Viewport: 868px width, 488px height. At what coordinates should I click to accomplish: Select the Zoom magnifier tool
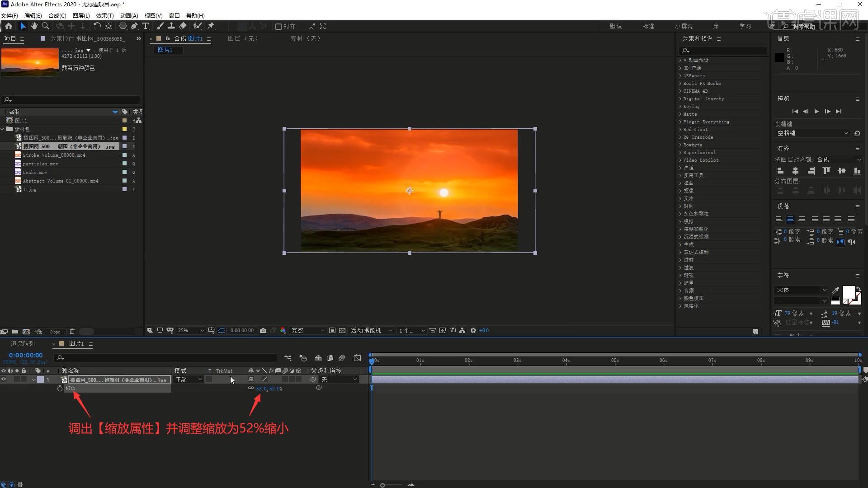(46, 26)
